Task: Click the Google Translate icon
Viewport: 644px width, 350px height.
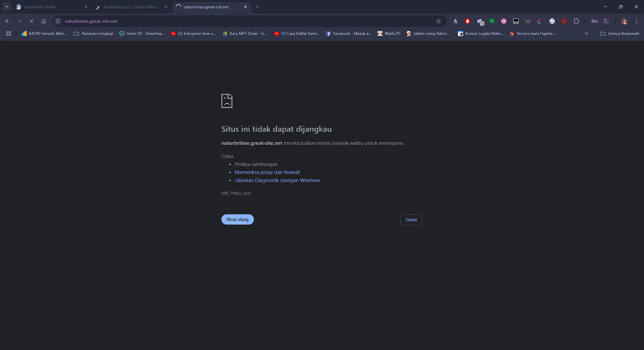Action: 606,21
